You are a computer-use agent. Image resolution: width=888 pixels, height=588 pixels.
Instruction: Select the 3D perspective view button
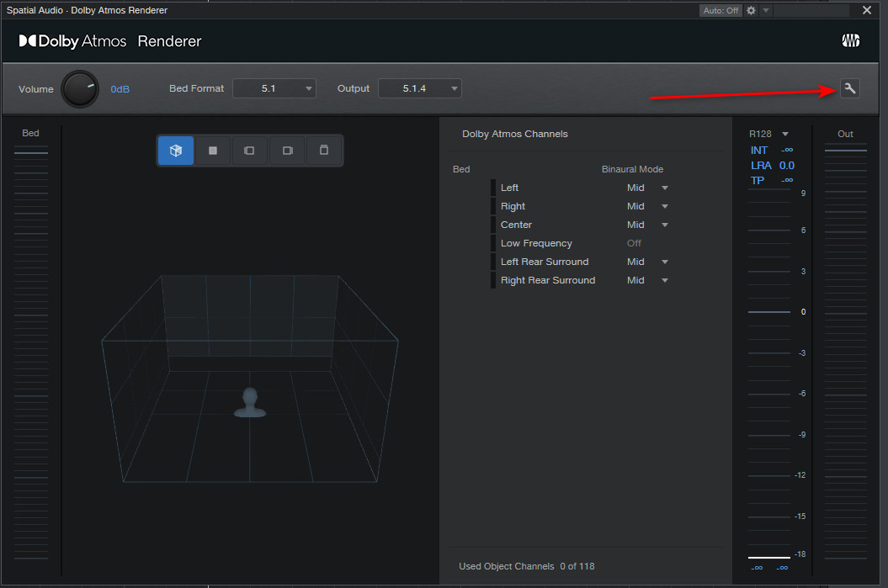point(176,151)
